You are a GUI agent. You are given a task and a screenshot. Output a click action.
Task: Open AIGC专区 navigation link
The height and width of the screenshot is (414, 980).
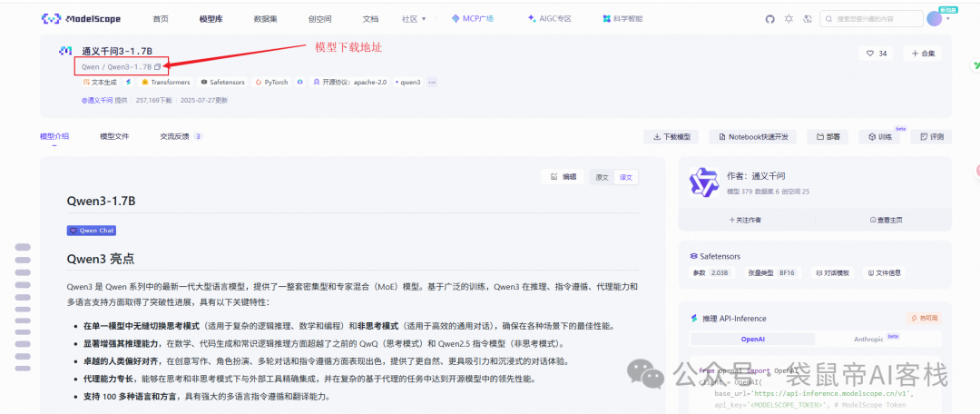(549, 19)
